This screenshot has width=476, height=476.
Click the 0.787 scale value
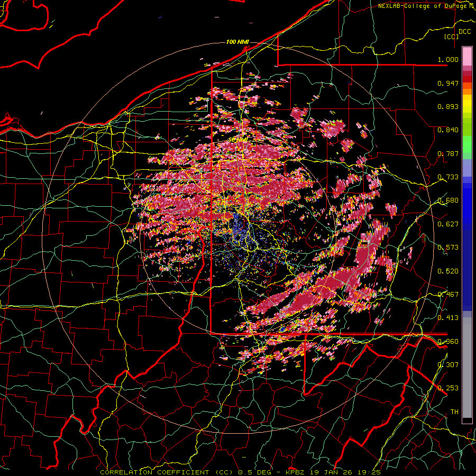point(448,153)
